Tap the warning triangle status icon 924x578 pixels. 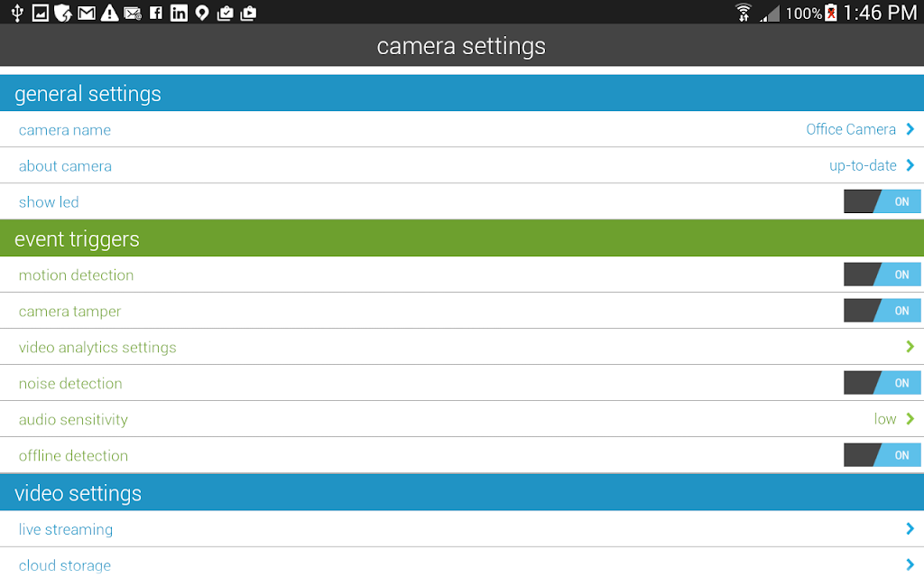click(x=109, y=13)
